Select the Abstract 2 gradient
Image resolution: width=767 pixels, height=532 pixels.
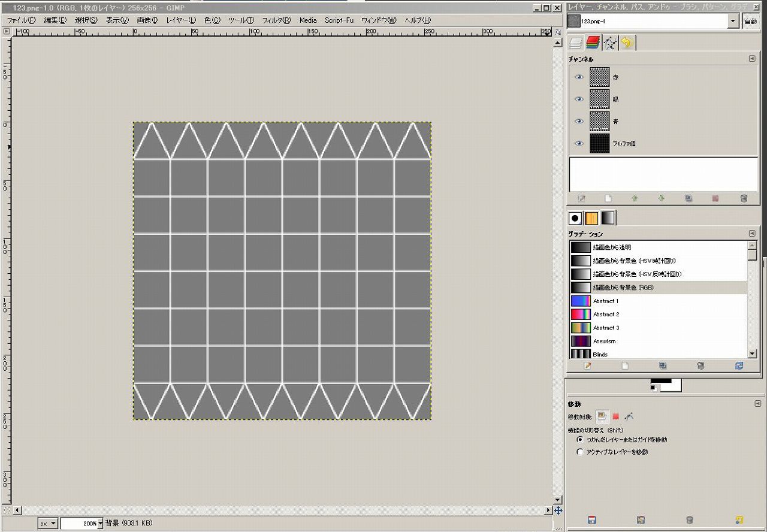606,315
